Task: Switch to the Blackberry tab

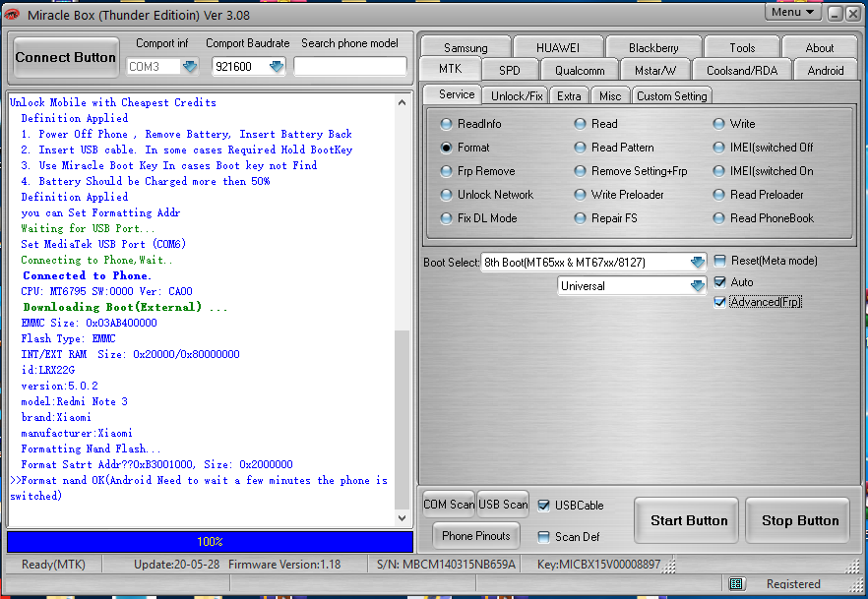Action: pos(653,47)
